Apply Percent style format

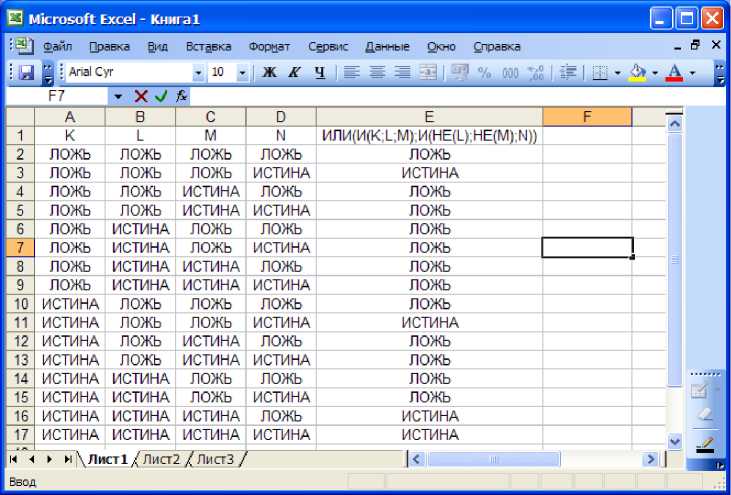tap(484, 72)
